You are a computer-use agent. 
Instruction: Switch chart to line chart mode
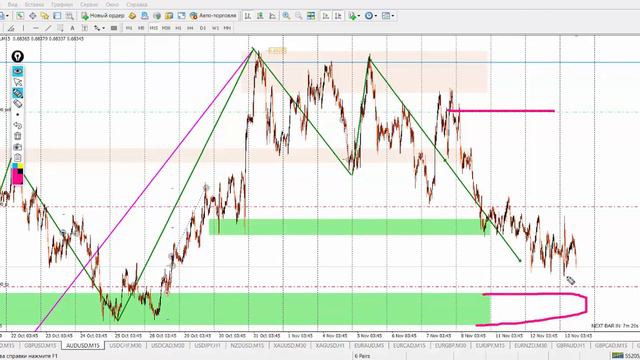(273, 16)
